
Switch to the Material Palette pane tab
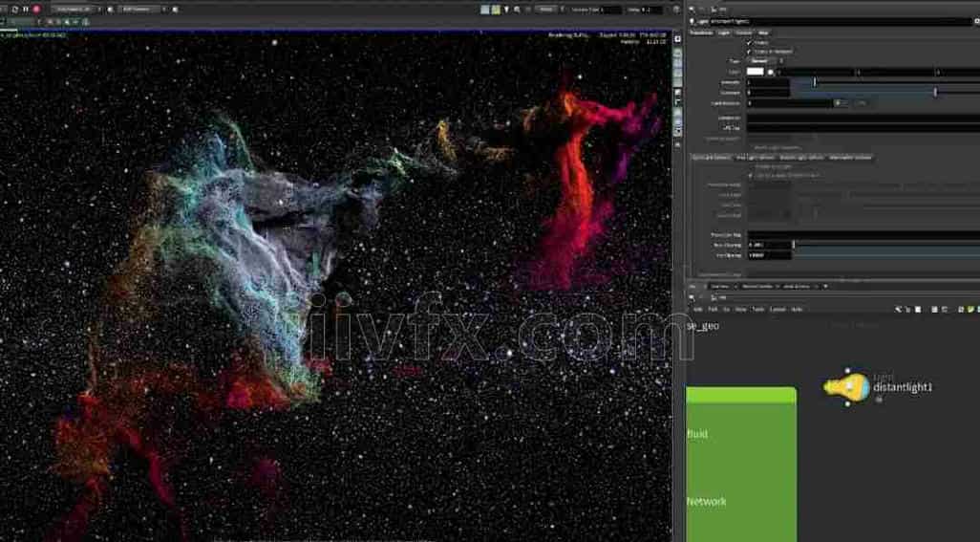tap(756, 287)
